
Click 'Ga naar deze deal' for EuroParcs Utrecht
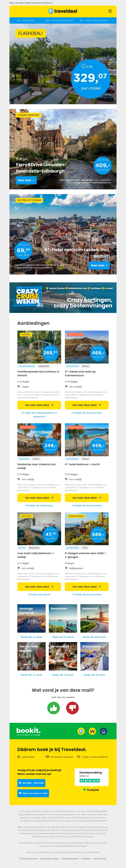pos(39,405)
